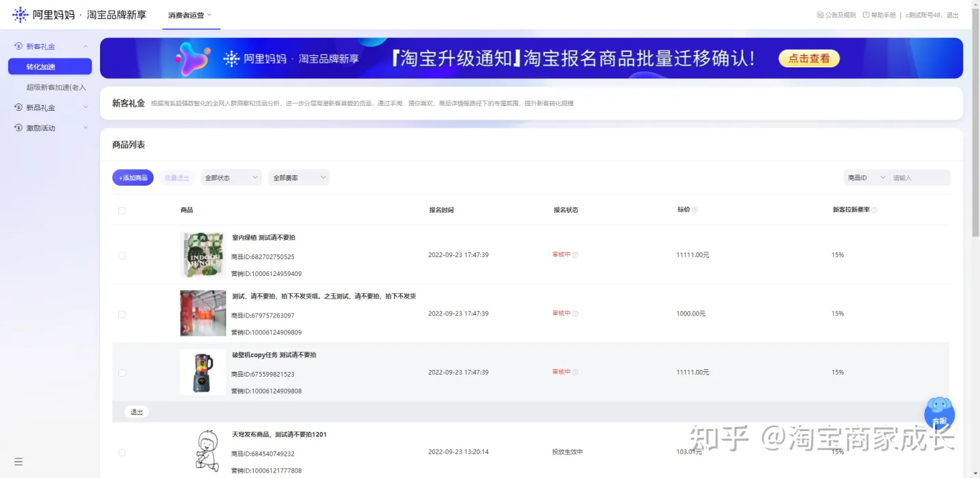Click 退出 button under the 破壁机 row
Viewport: 980px width, 478px height.
[x=137, y=412]
